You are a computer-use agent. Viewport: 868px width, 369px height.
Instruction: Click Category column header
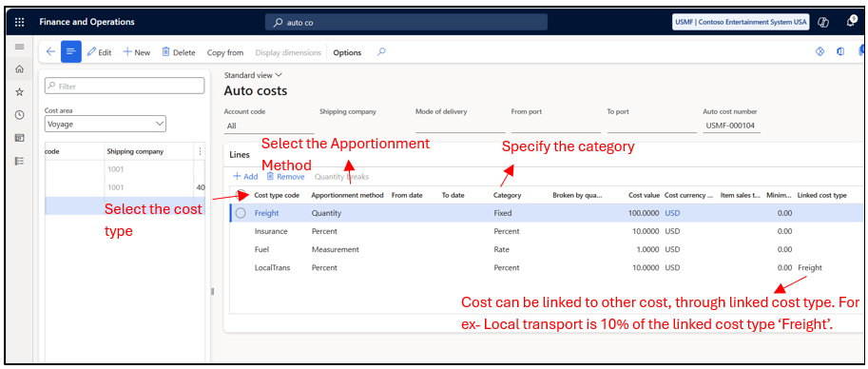[x=507, y=195]
